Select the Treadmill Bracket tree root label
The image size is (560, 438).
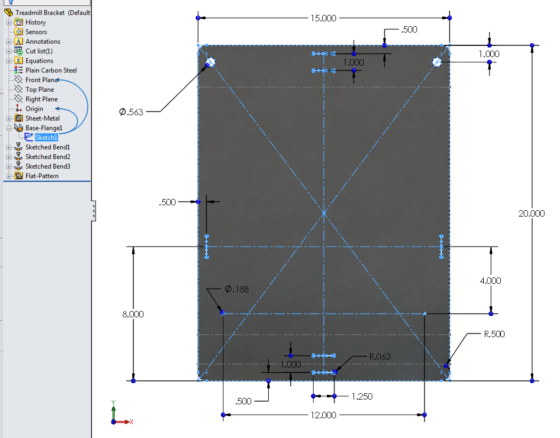pyautogui.click(x=53, y=13)
